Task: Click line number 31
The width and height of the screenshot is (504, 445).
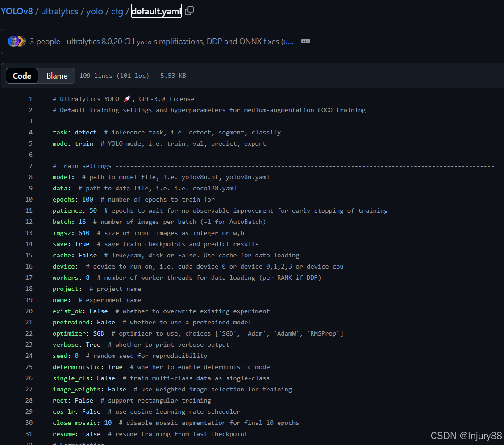Action: [29, 434]
